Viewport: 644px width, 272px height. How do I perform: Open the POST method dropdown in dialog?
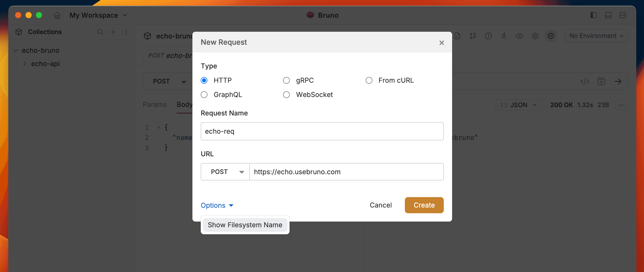(225, 172)
